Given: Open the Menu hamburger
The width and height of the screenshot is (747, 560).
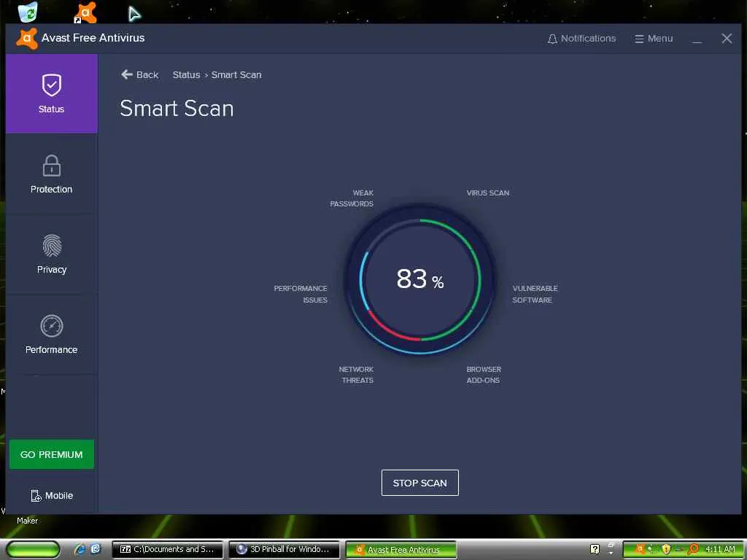Looking at the screenshot, I should click(654, 39).
